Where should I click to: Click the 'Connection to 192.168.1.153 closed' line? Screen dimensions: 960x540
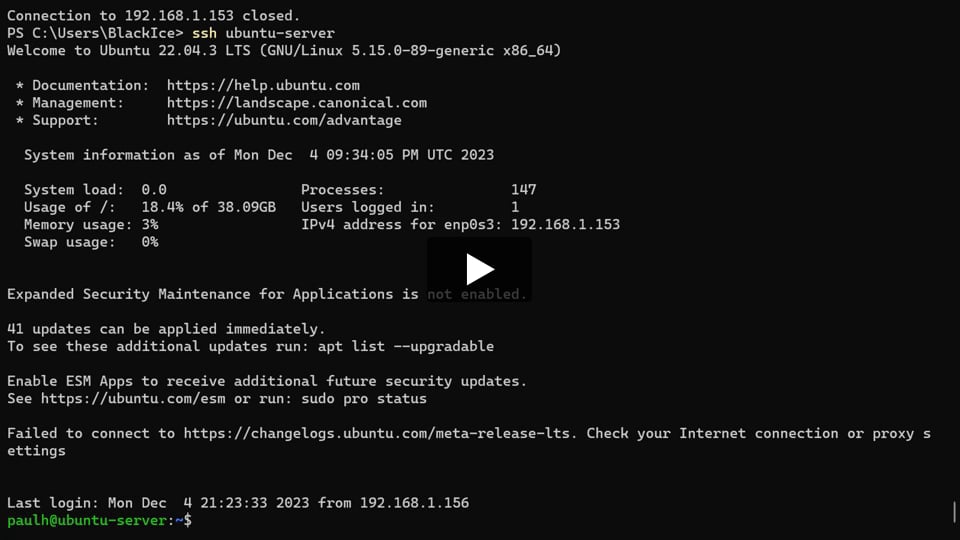coord(154,16)
